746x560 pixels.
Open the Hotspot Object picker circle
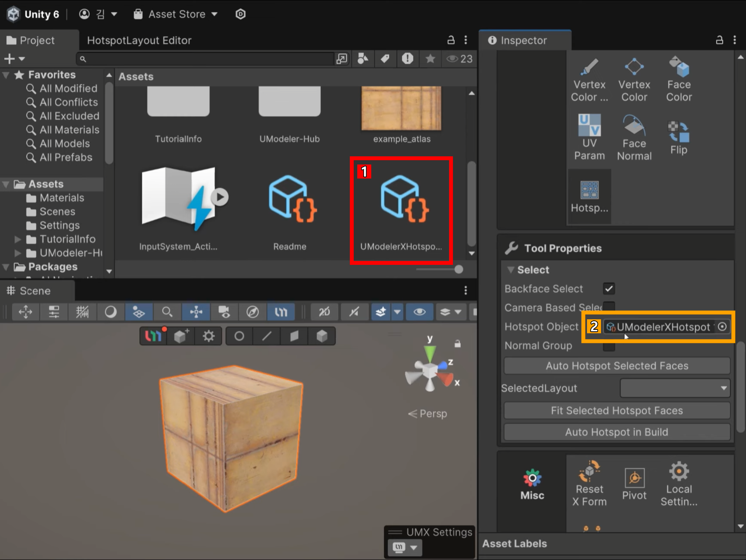coord(722,327)
